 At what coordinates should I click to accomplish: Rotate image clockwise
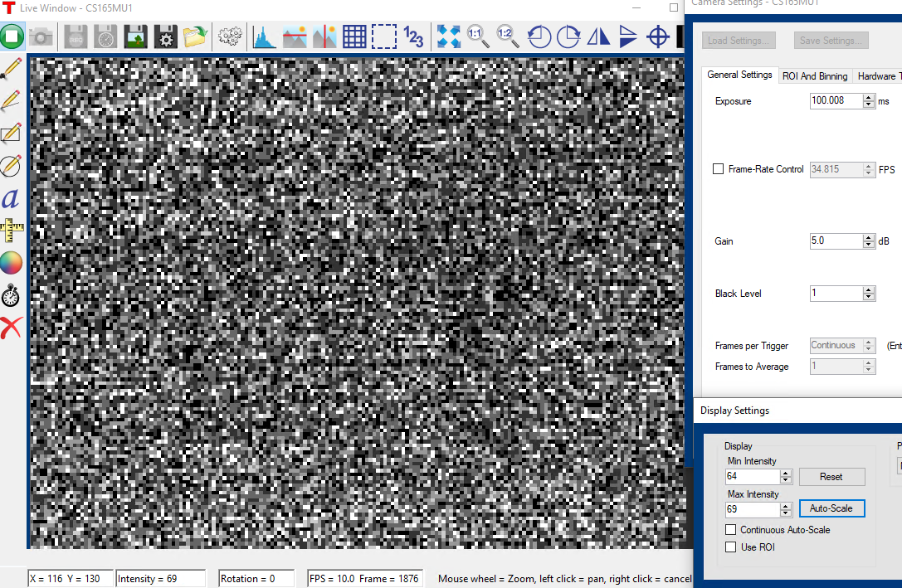(x=569, y=37)
